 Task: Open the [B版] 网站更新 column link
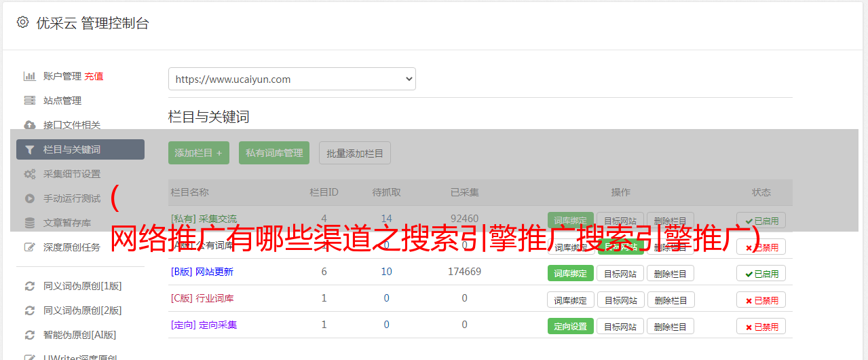pyautogui.click(x=202, y=272)
